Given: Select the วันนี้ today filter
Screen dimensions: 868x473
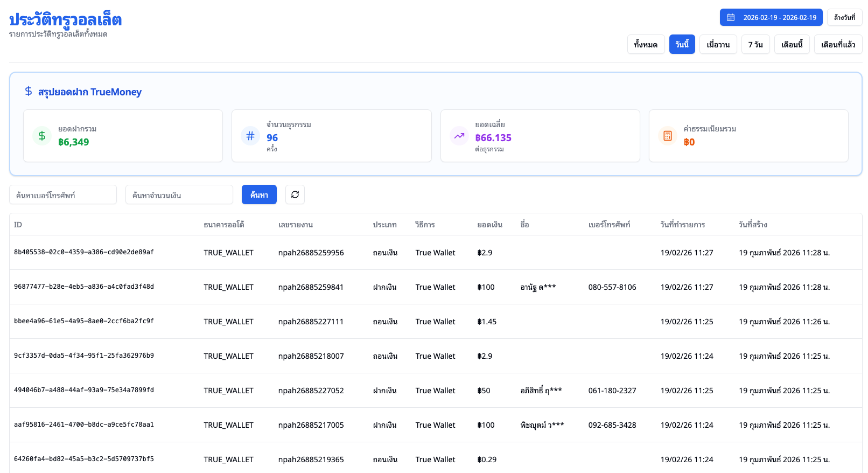Looking at the screenshot, I should click(682, 44).
